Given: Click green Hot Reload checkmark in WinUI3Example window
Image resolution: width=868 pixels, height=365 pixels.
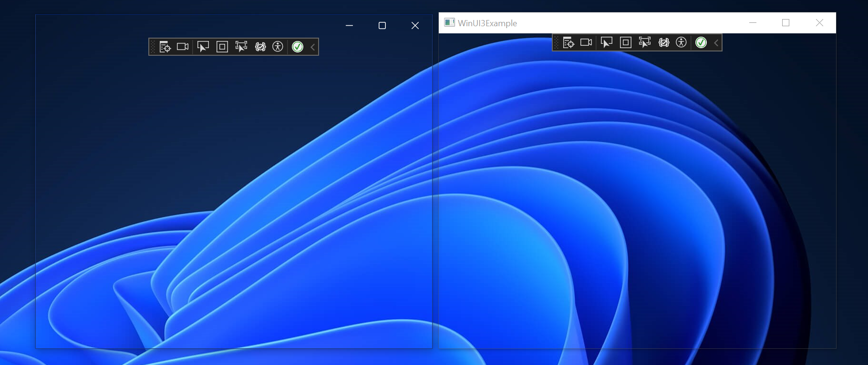Looking at the screenshot, I should (701, 42).
